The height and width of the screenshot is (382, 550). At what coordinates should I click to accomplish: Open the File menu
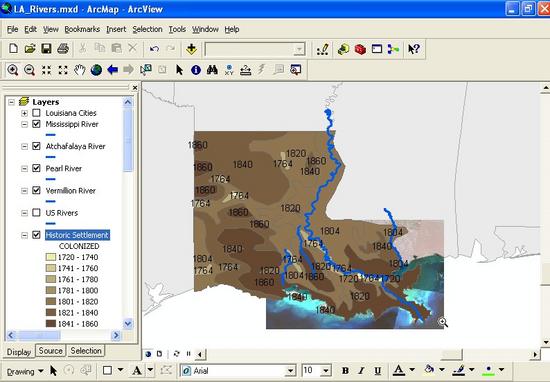click(12, 29)
